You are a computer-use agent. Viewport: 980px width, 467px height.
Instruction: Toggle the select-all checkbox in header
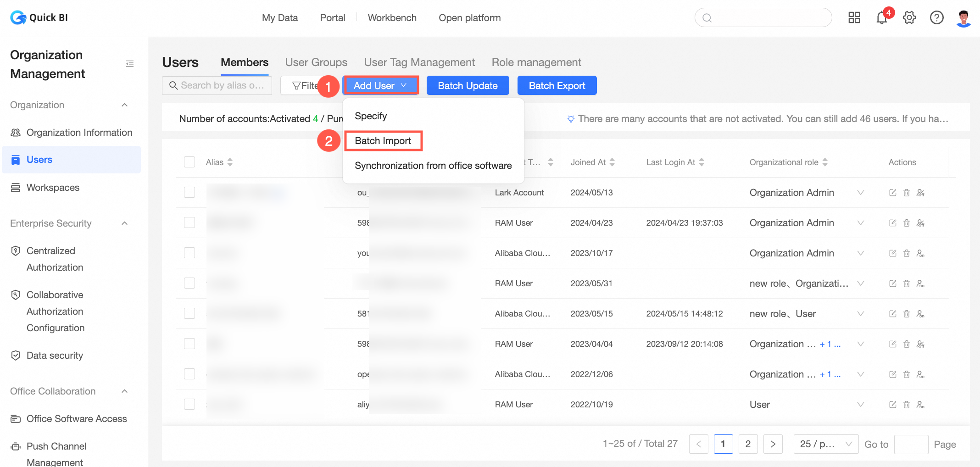(189, 162)
